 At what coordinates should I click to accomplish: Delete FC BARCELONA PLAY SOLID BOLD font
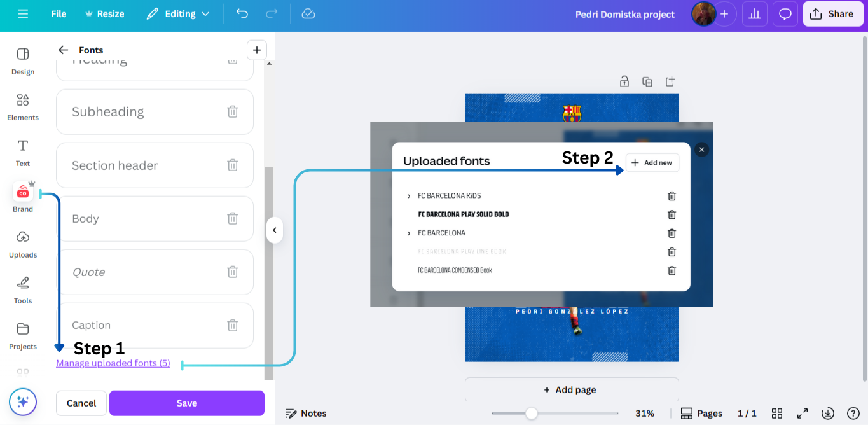[672, 214]
